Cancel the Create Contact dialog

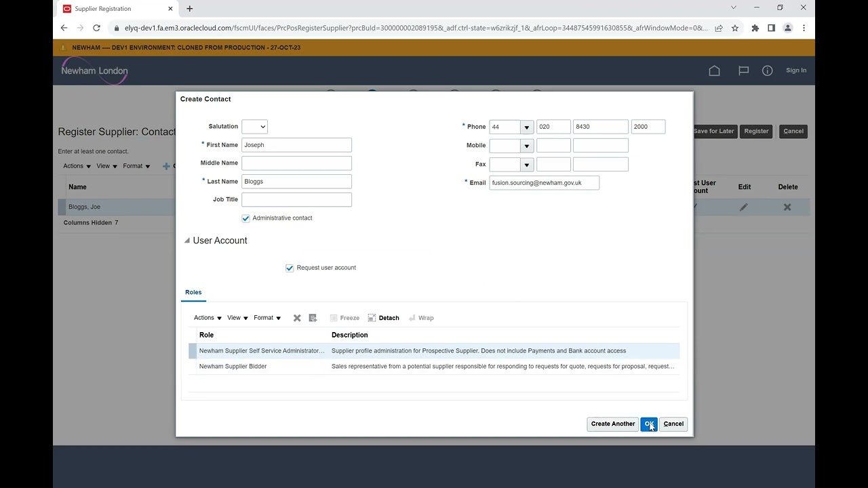[x=673, y=424]
